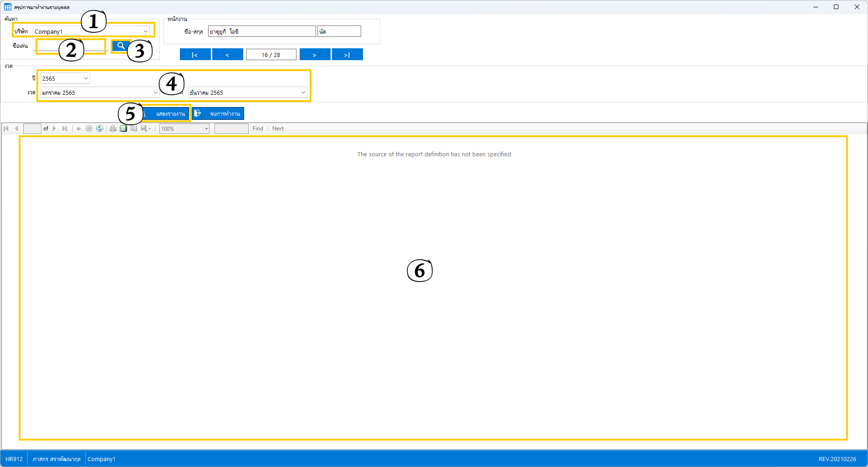
Task: Click back to parent report arrow
Action: (x=79, y=128)
